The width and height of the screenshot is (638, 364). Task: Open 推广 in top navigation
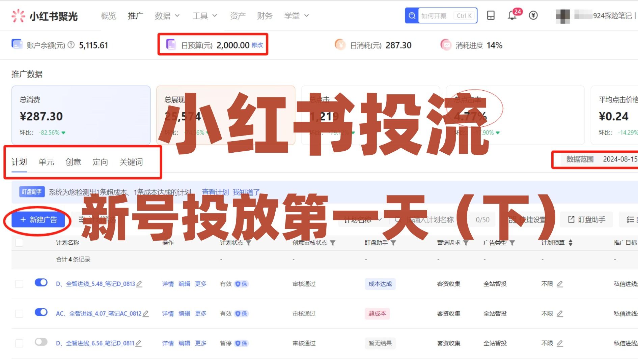click(135, 16)
